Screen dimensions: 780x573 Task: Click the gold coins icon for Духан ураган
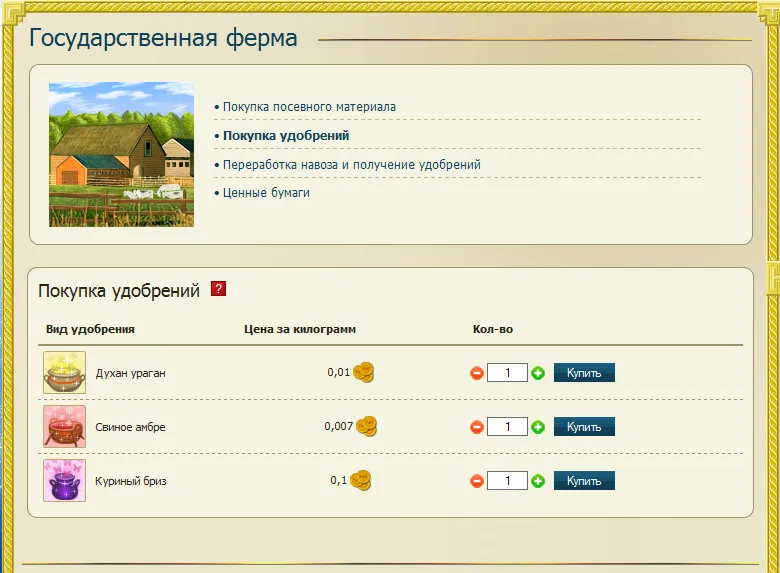364,372
